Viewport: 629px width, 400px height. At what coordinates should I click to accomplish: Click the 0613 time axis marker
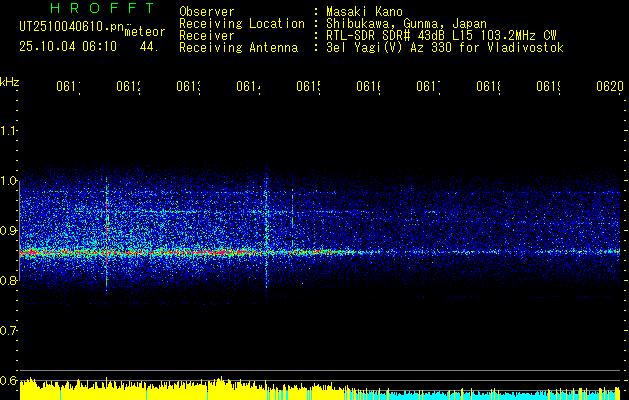point(189,86)
